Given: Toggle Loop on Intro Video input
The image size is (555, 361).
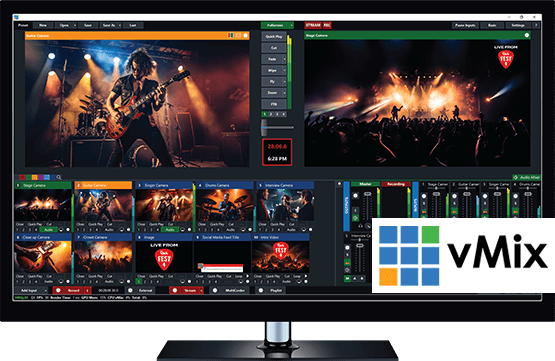Looking at the screenshot, I should coord(297,276).
